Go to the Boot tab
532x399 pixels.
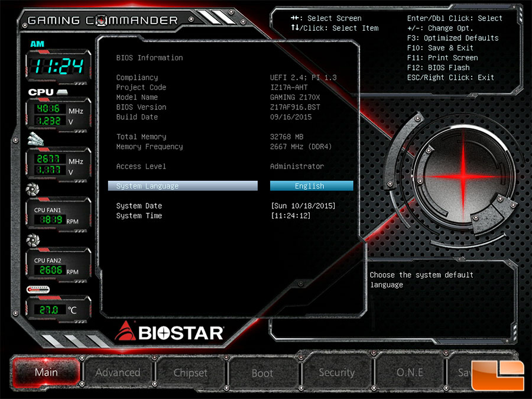click(262, 373)
